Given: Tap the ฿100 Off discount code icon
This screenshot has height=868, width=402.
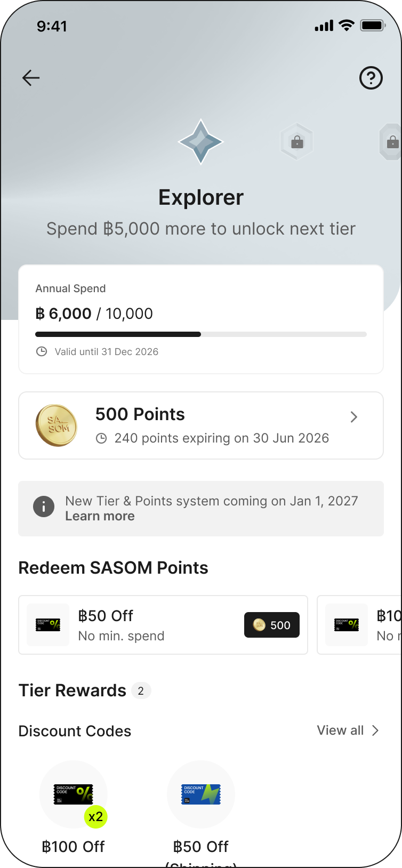Looking at the screenshot, I should (74, 794).
